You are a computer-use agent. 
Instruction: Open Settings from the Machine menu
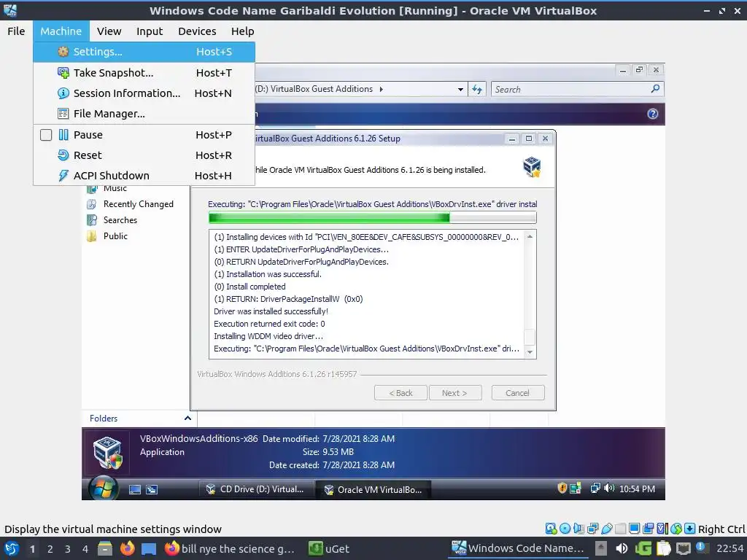click(x=144, y=52)
